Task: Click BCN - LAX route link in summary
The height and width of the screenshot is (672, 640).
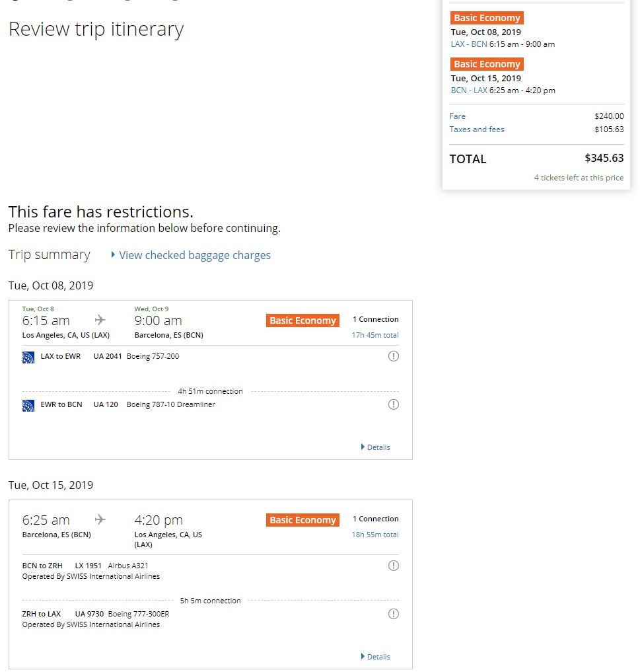Action: 469,91
